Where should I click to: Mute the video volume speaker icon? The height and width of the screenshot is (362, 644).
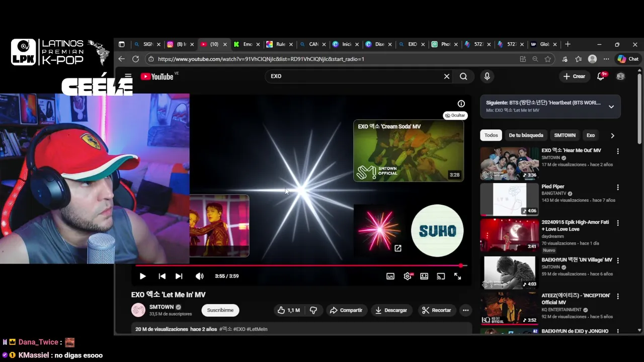[x=200, y=276]
